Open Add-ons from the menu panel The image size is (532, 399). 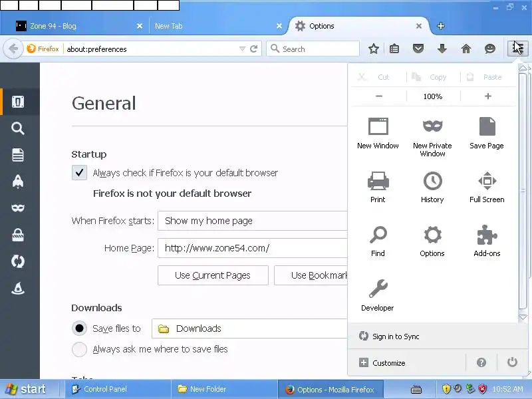[x=487, y=241]
